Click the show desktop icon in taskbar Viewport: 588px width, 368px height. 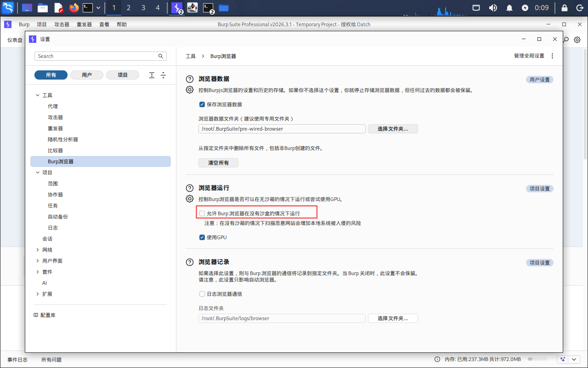27,8
